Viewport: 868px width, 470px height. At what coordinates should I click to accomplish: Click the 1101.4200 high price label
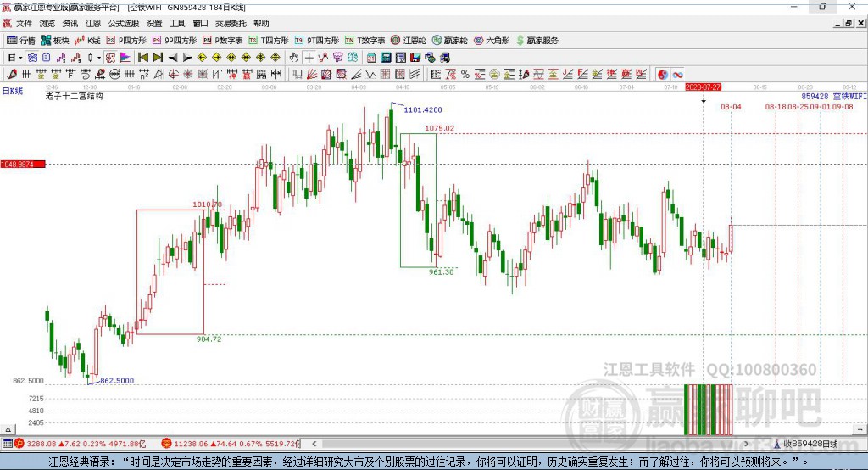[x=423, y=109]
